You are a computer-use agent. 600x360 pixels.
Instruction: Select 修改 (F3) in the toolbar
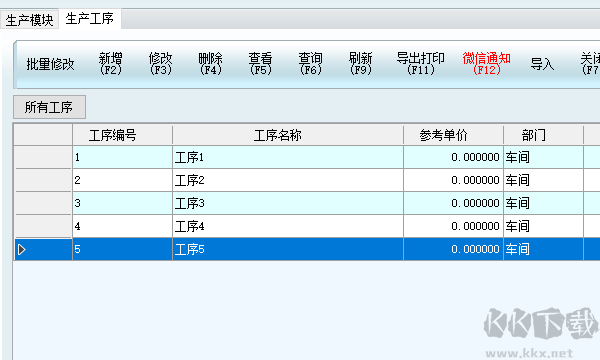(161, 64)
